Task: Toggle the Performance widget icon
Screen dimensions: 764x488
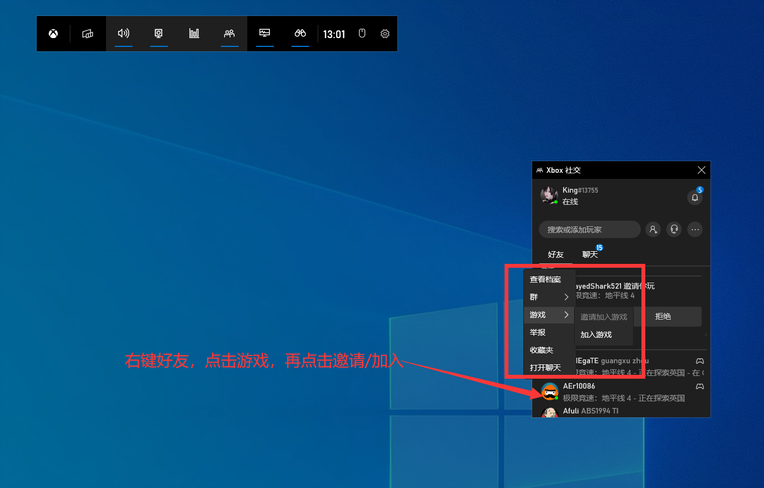Action: [194, 33]
